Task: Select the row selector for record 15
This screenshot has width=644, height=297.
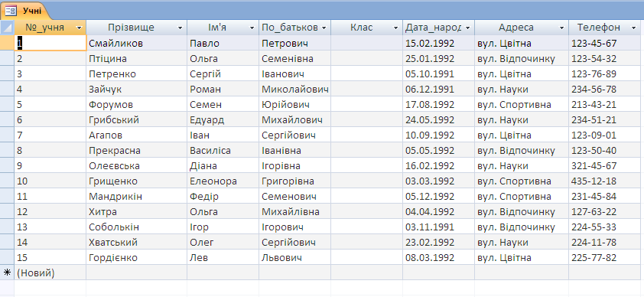Action: pyautogui.click(x=7, y=257)
